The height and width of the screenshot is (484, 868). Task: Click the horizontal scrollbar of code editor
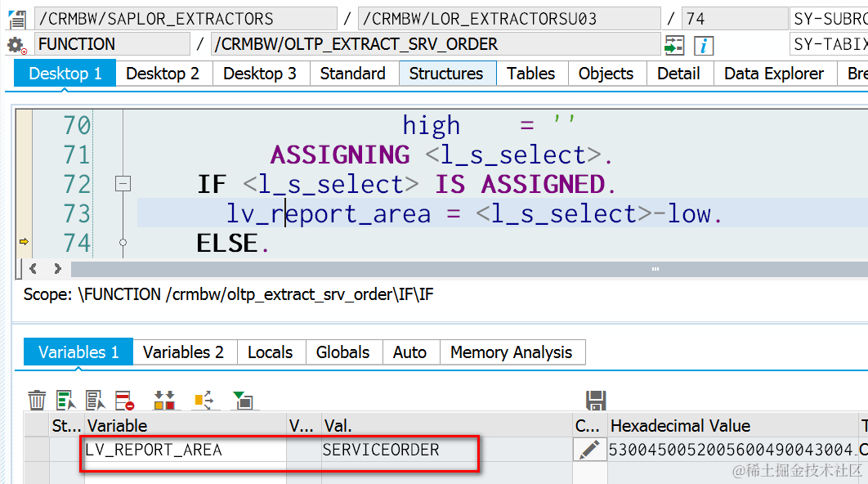click(x=469, y=269)
